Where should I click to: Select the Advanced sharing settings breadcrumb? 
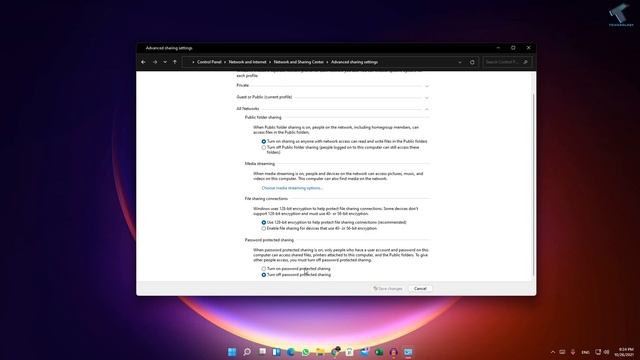pyautogui.click(x=354, y=62)
